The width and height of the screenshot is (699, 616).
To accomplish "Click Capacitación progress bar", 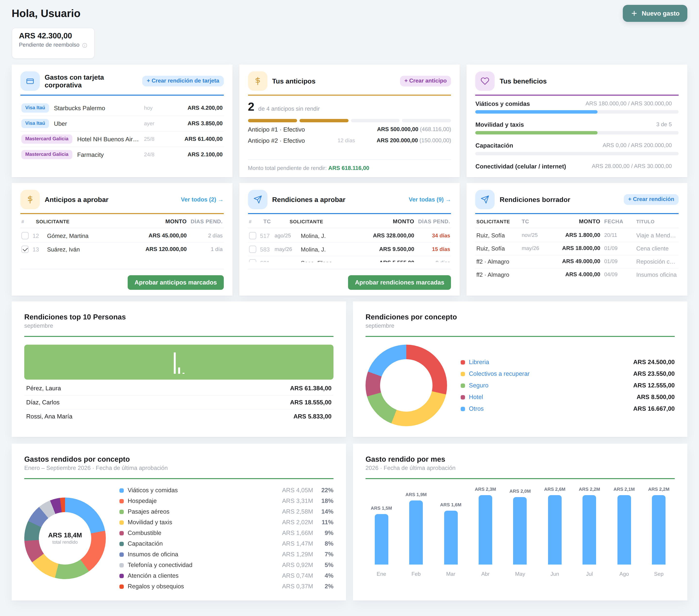I will point(577,154).
